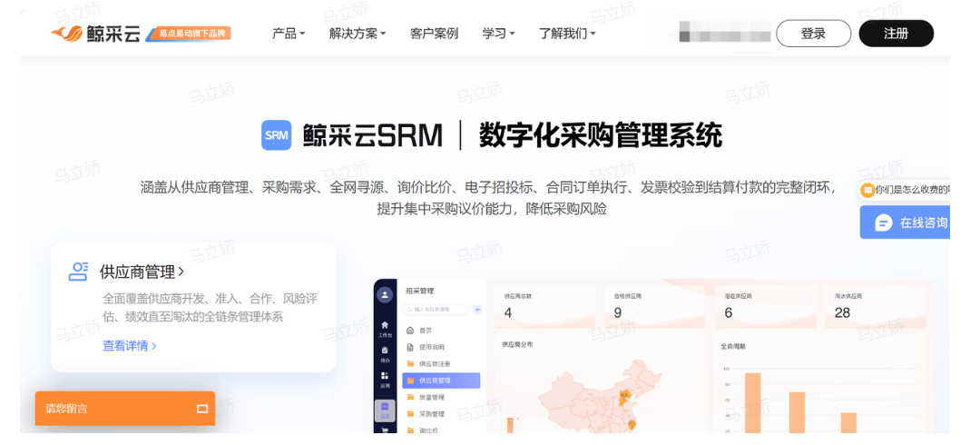Open the 解决方案 dropdown menu

click(x=358, y=34)
